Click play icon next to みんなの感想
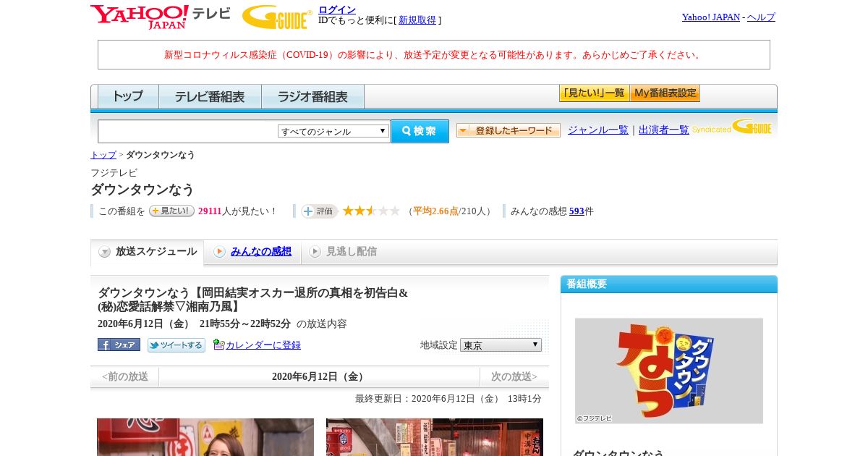Screen dimensions: 868x456 coord(219,251)
